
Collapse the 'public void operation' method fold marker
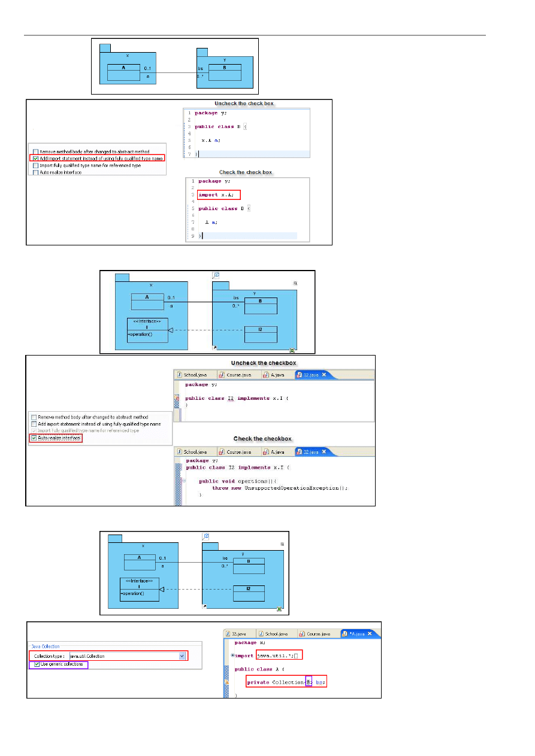(183, 481)
